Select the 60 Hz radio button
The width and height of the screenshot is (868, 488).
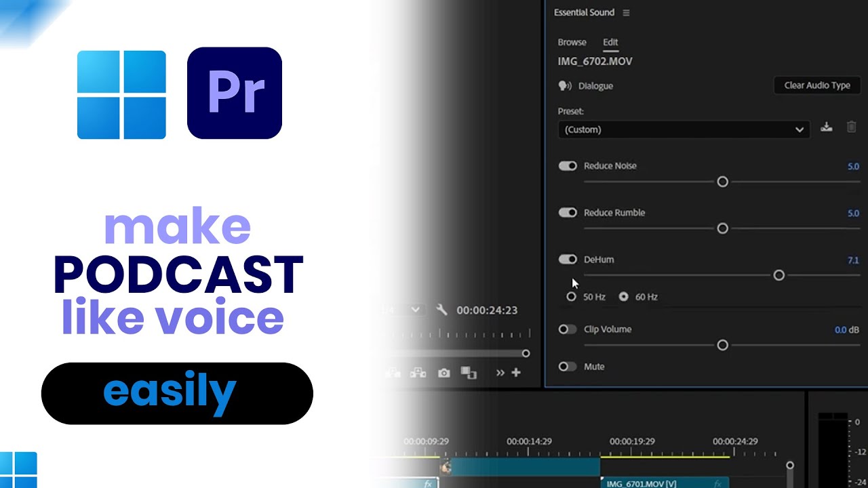coord(623,297)
